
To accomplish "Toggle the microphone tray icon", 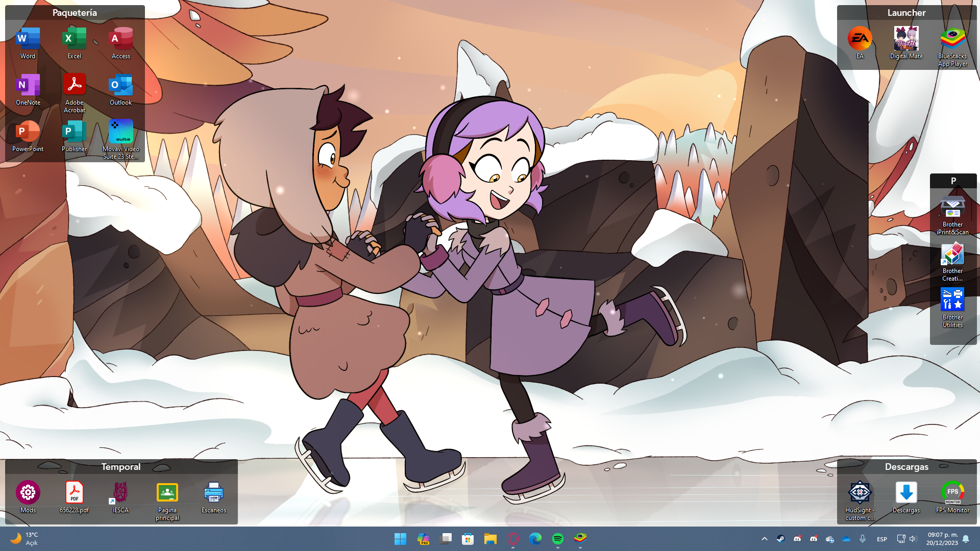I will click(x=863, y=539).
